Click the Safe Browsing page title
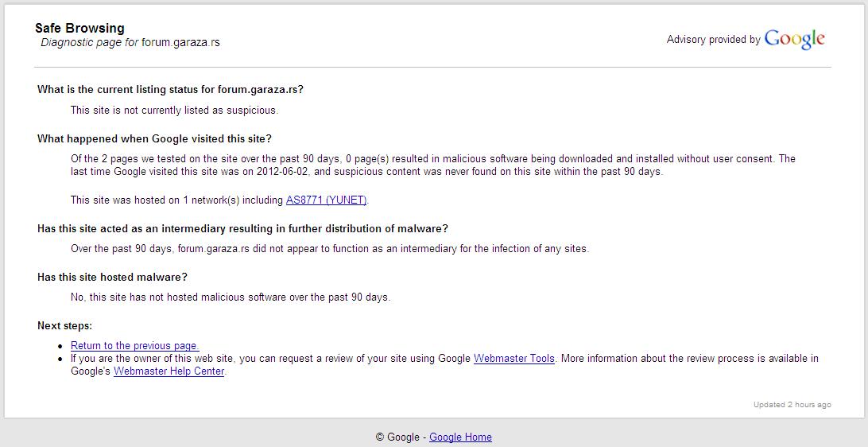The height and width of the screenshot is (447, 868). click(79, 28)
